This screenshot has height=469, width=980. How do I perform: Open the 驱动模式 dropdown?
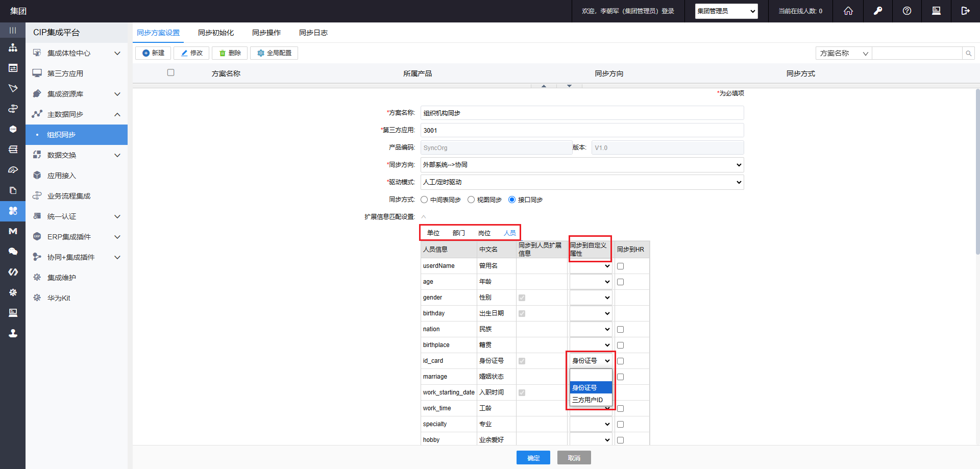582,182
